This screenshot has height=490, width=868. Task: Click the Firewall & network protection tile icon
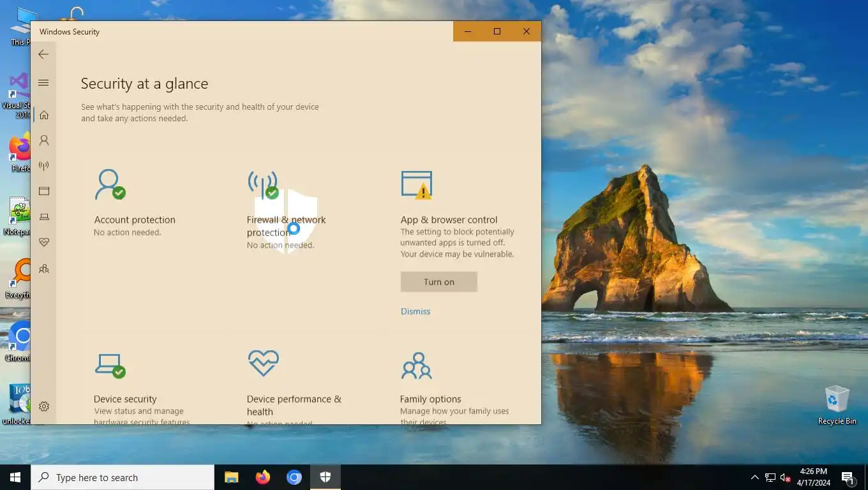pyautogui.click(x=263, y=184)
